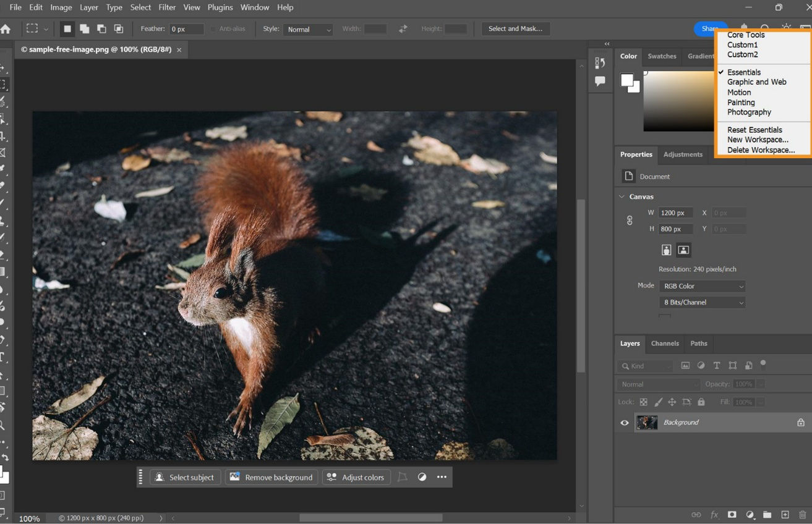
Task: Open the Style dropdown set to Normal
Action: tap(309, 29)
